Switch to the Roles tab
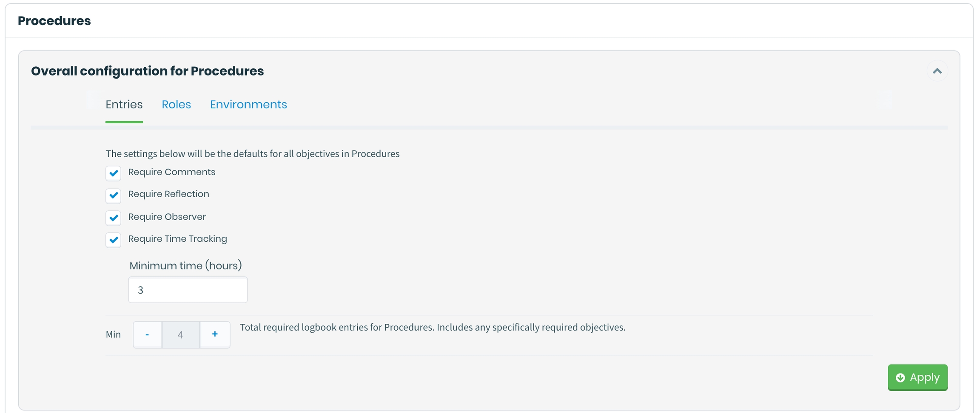 pyautogui.click(x=176, y=105)
